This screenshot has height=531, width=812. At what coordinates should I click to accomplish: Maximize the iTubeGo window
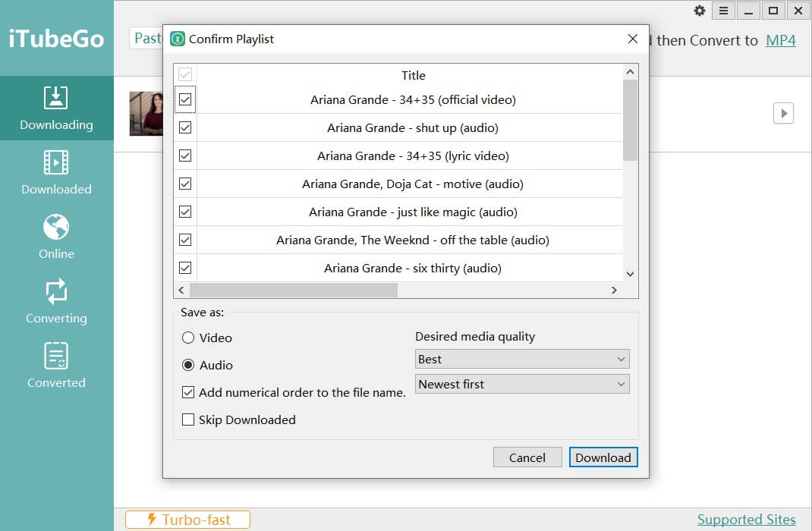pyautogui.click(x=773, y=11)
